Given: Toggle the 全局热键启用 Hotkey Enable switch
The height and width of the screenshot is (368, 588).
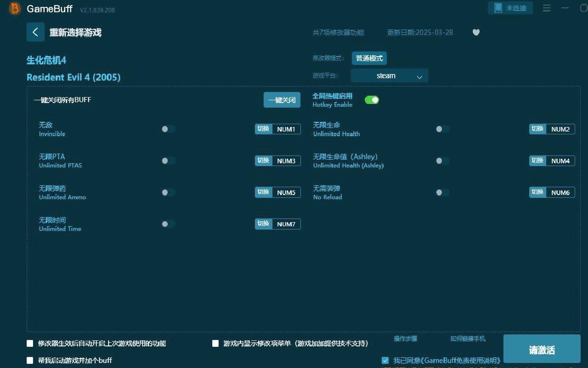Looking at the screenshot, I should pos(372,100).
